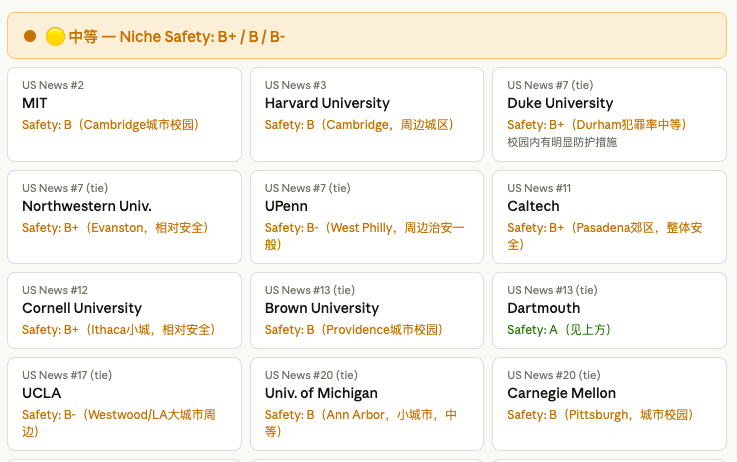Click the Carnegie Mellon title

(562, 393)
